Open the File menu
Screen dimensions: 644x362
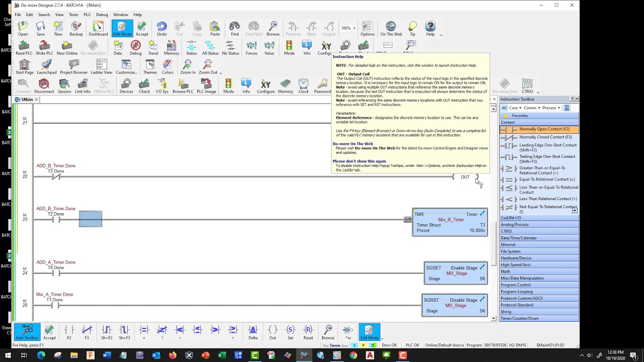[x=18, y=15]
